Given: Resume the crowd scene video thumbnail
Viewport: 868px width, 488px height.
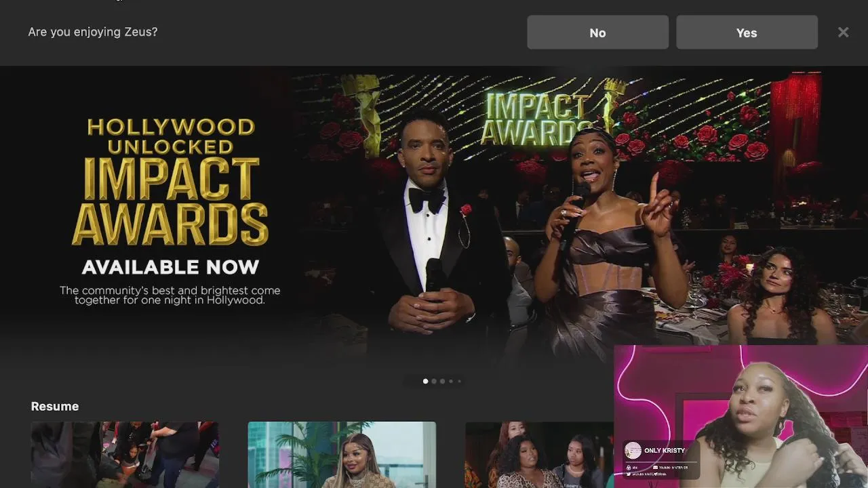Looking at the screenshot, I should [125, 455].
